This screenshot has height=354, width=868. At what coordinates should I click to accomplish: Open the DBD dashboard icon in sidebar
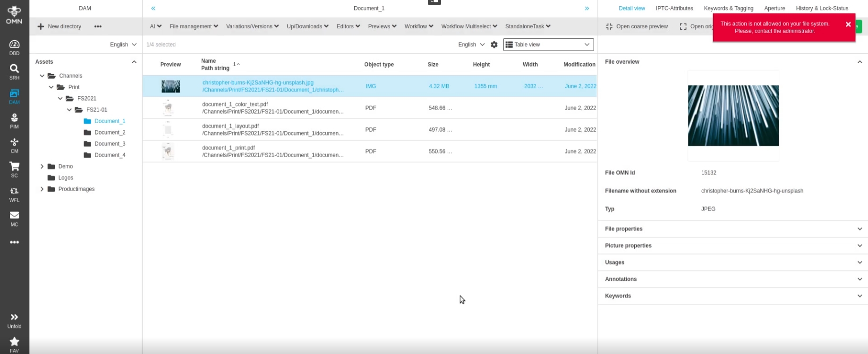(x=14, y=47)
